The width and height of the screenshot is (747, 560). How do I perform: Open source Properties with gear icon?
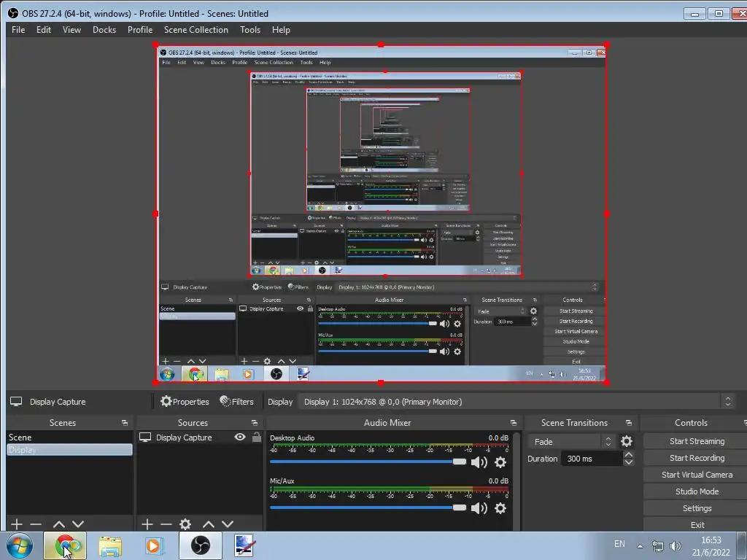(x=185, y=402)
